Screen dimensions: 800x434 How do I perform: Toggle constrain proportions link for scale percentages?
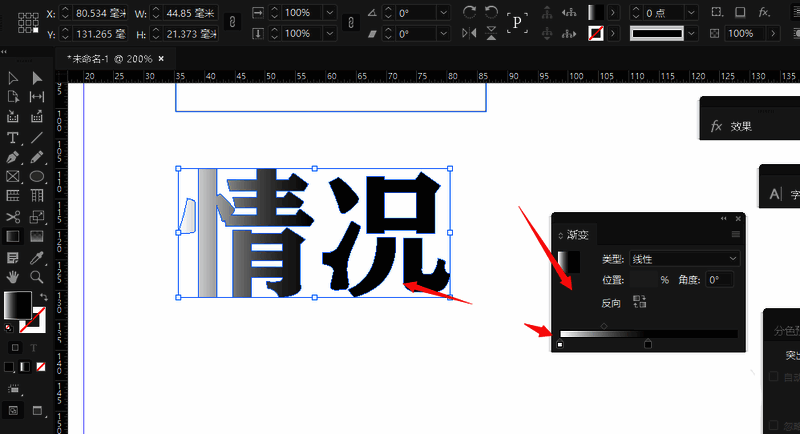pyautogui.click(x=350, y=22)
